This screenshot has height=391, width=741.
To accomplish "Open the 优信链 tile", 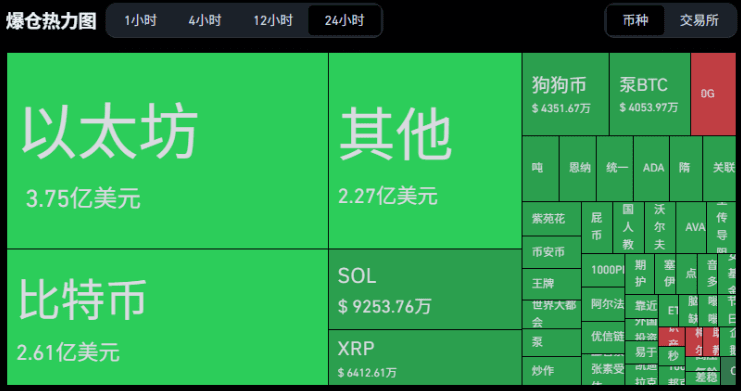I will pyautogui.click(x=603, y=337).
